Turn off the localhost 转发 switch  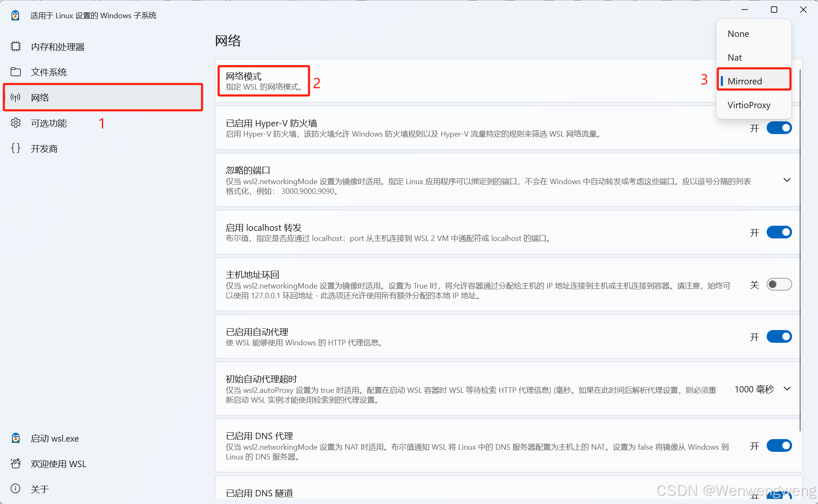[779, 232]
